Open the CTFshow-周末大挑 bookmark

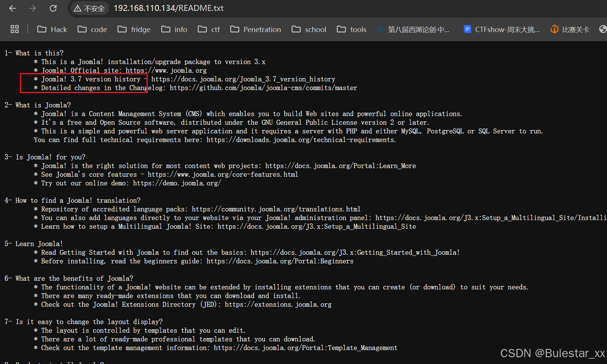point(502,29)
